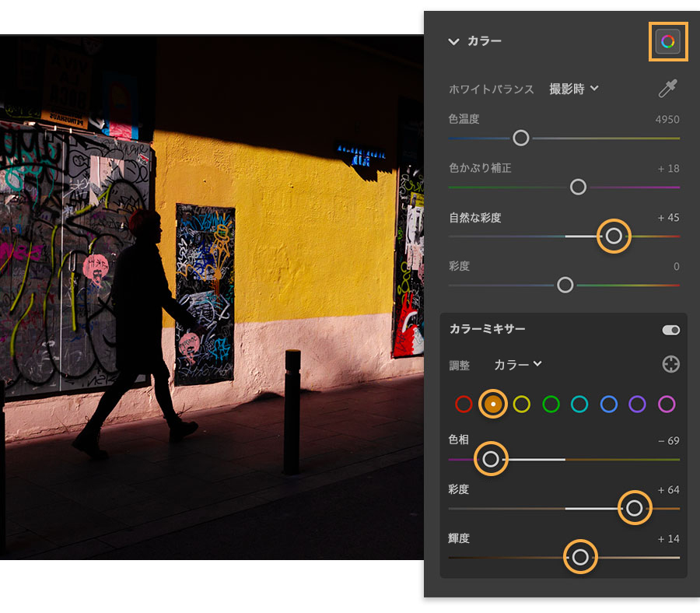Click the ホワイトバランス label
The width and height of the screenshot is (700, 613).
click(x=491, y=89)
